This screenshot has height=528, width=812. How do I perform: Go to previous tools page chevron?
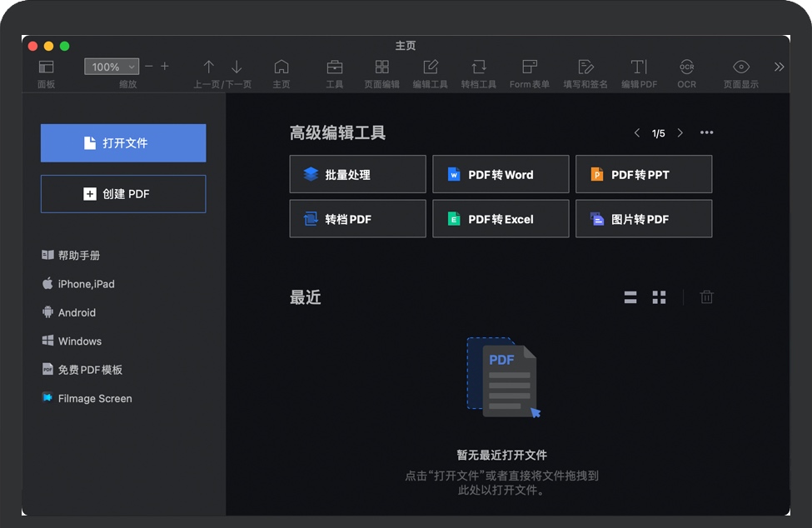coord(637,133)
